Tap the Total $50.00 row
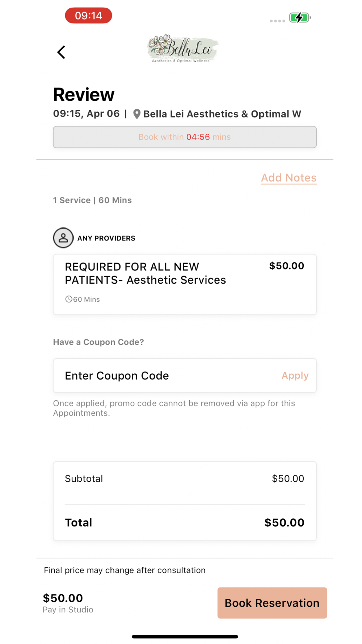The image size is (362, 644). click(x=185, y=523)
